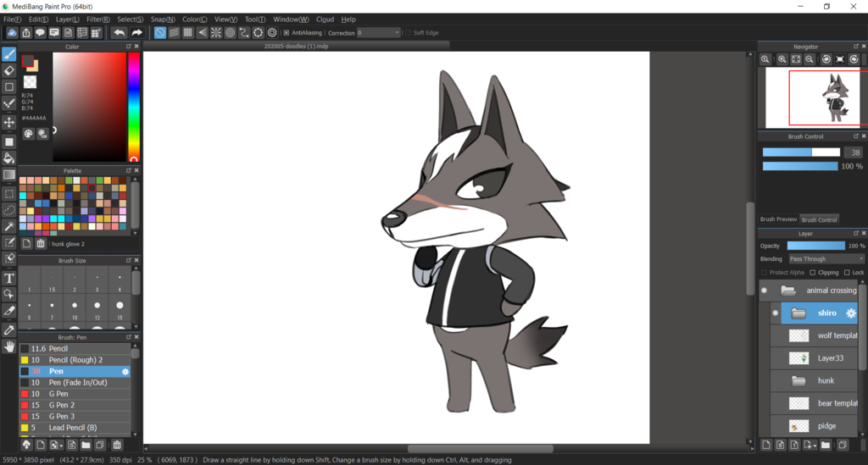Add new folder in Layer panel
Screen dimensions: 868x465
tap(826, 445)
